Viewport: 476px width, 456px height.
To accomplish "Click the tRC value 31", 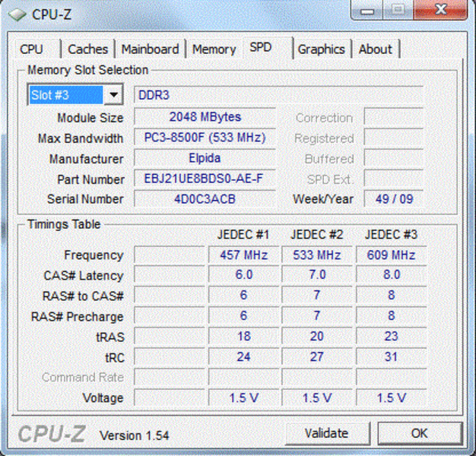I will (391, 356).
